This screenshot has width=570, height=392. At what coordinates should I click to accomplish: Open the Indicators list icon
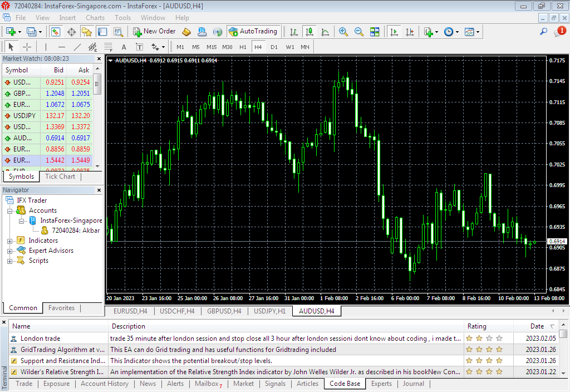click(x=429, y=32)
